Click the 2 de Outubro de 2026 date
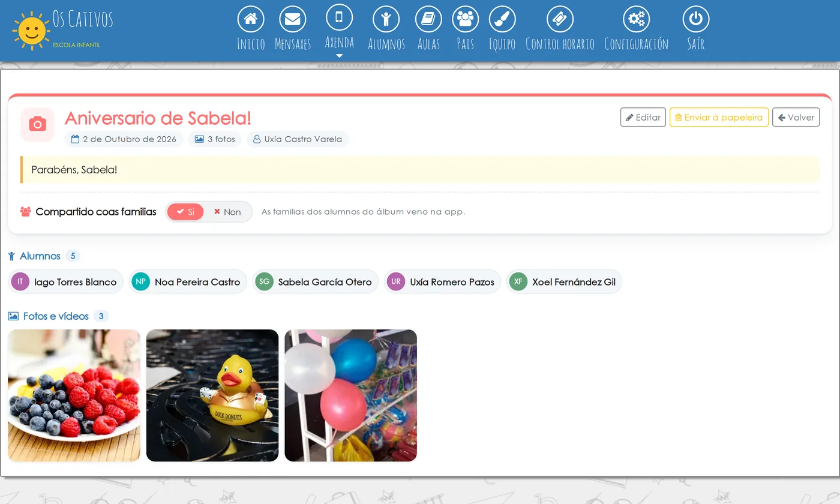The width and height of the screenshot is (840, 504). point(124,139)
